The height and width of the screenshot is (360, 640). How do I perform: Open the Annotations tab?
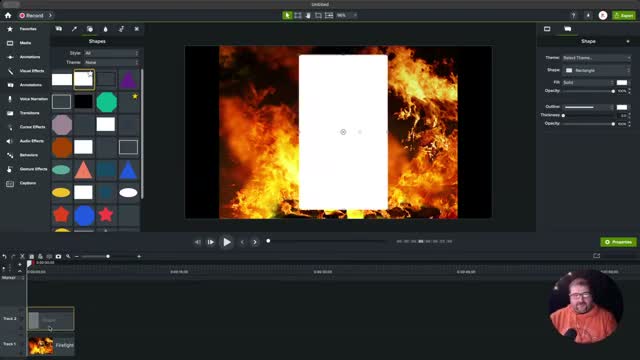click(24, 85)
